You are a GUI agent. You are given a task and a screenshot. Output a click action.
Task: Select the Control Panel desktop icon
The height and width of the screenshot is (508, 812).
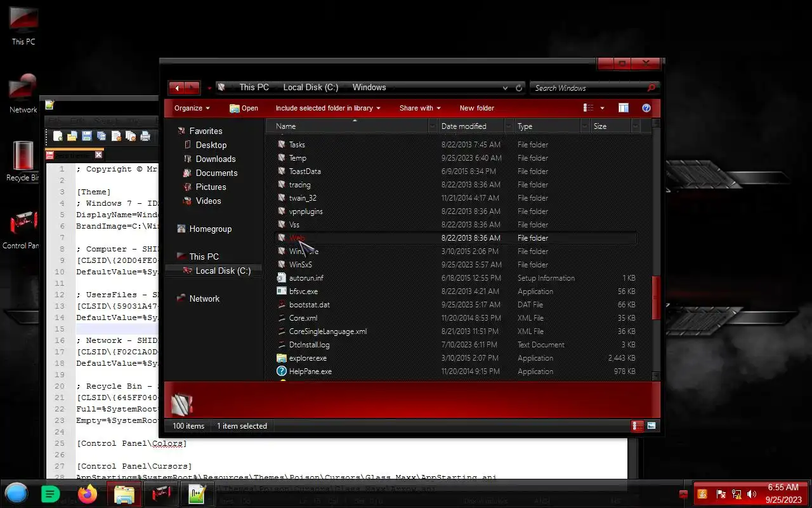(x=23, y=229)
